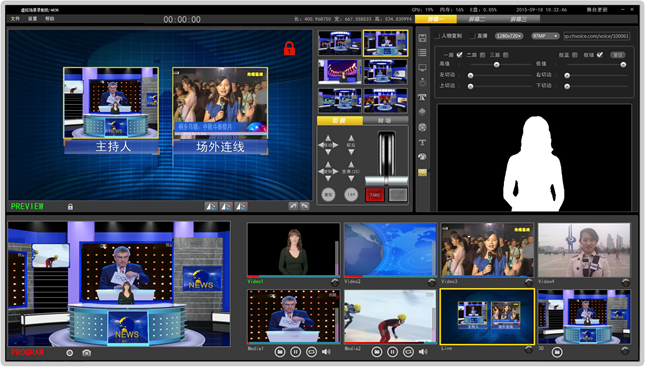
Task: Toggle loop for Media1
Action: pos(311,352)
